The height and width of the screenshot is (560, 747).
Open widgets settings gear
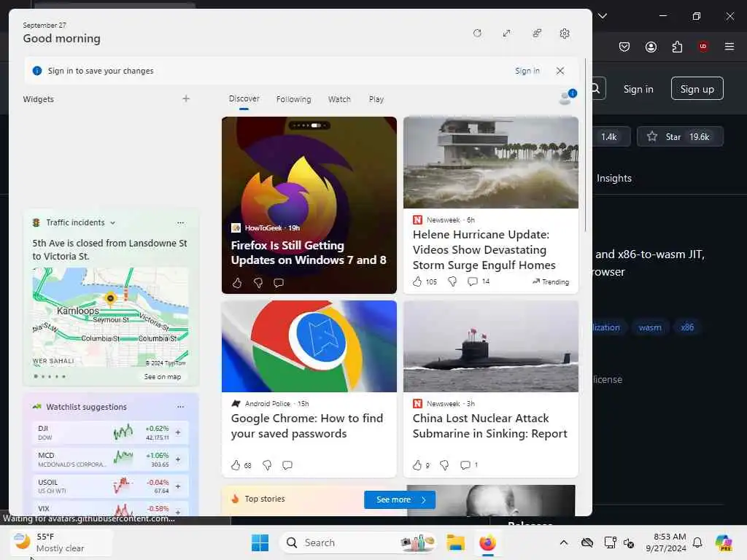click(x=565, y=34)
